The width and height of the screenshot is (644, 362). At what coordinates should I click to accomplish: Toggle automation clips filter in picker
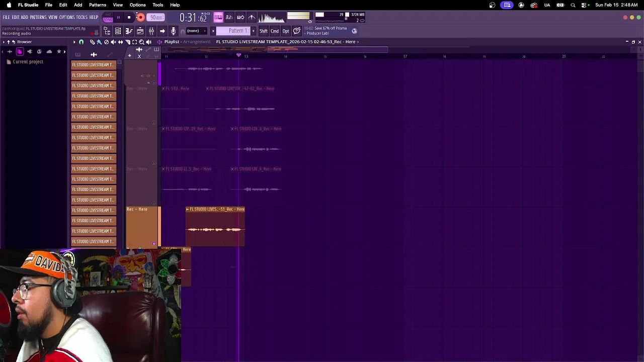[109, 54]
